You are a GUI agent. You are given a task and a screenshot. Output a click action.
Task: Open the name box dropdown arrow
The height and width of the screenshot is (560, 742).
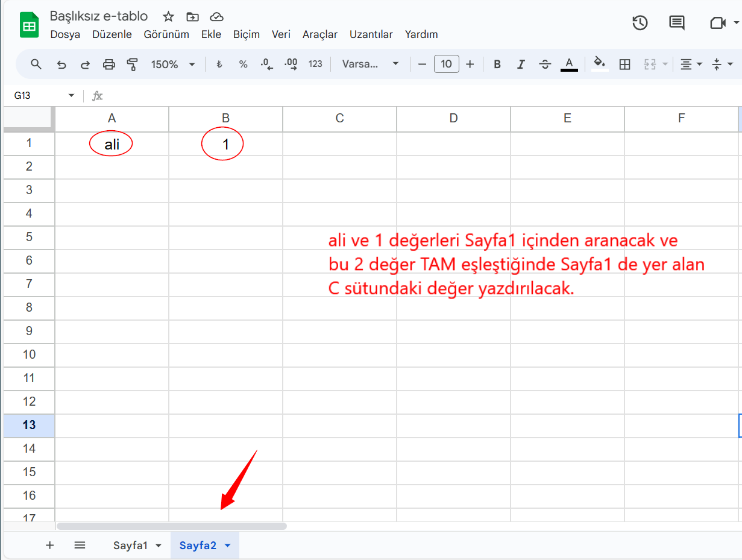(71, 96)
